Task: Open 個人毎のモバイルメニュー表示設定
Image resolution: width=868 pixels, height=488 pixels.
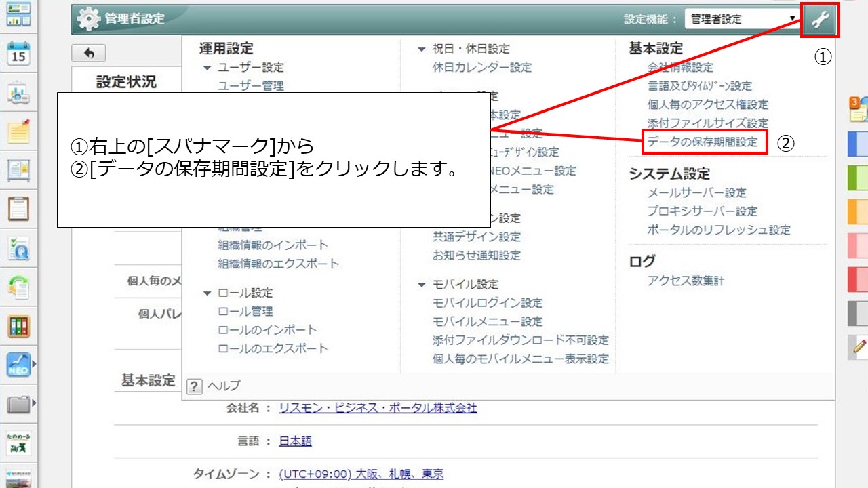Action: click(x=521, y=359)
